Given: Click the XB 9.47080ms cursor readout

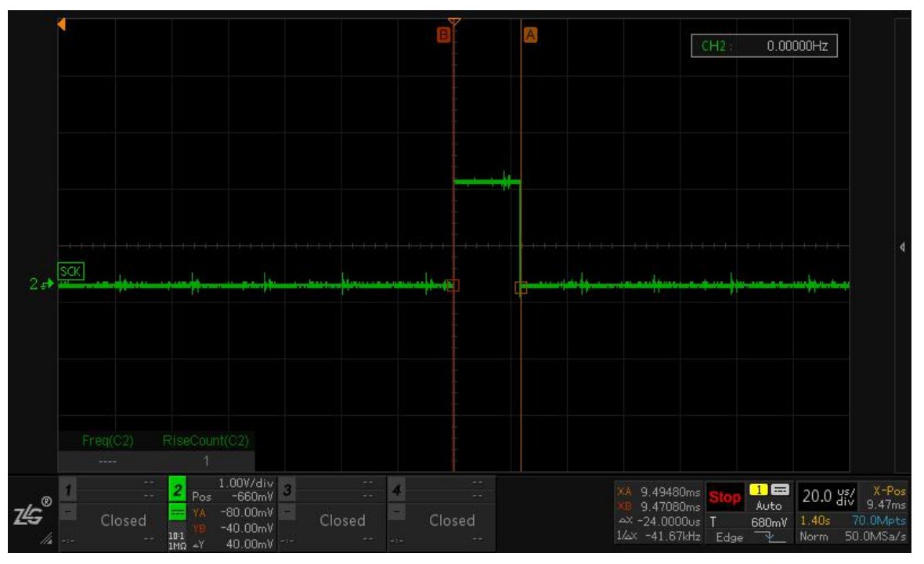Looking at the screenshot, I should (659, 506).
